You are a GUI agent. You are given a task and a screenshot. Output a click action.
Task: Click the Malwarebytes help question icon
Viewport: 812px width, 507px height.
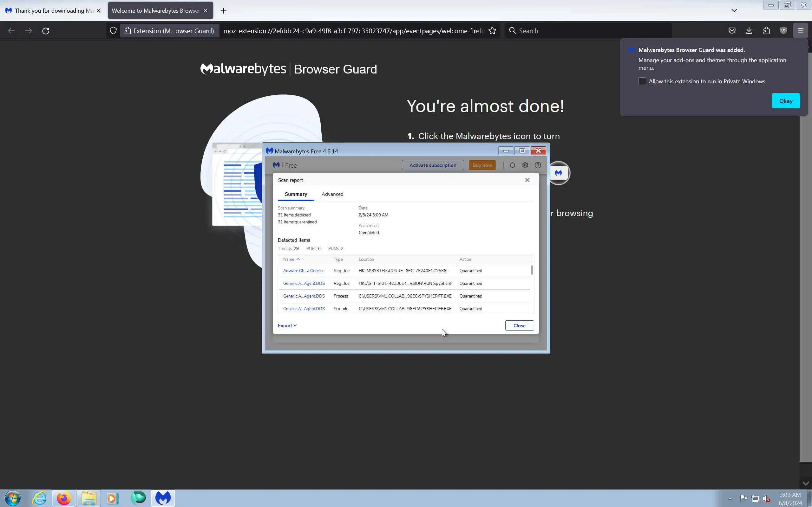coord(538,165)
